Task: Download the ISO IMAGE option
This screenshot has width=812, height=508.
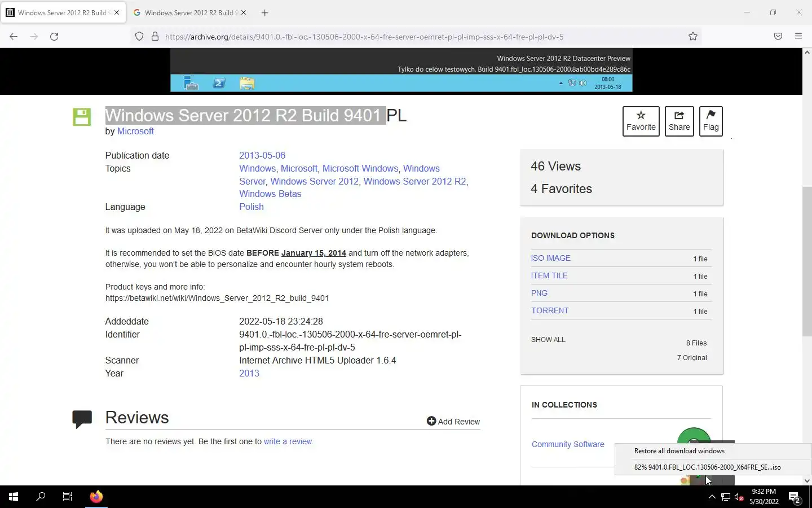Action: coord(551,258)
